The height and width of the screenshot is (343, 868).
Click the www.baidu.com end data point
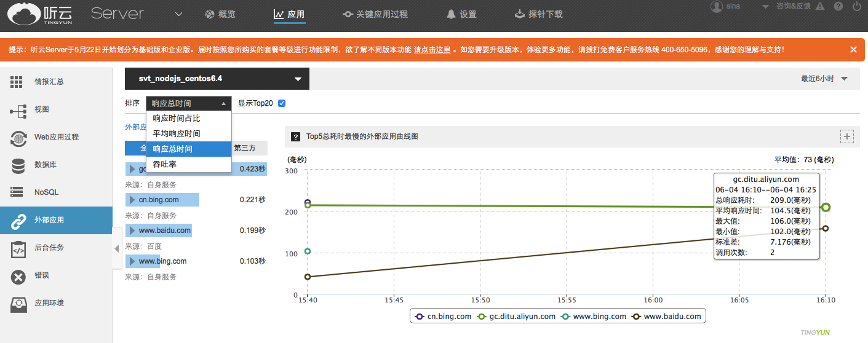pos(826,228)
